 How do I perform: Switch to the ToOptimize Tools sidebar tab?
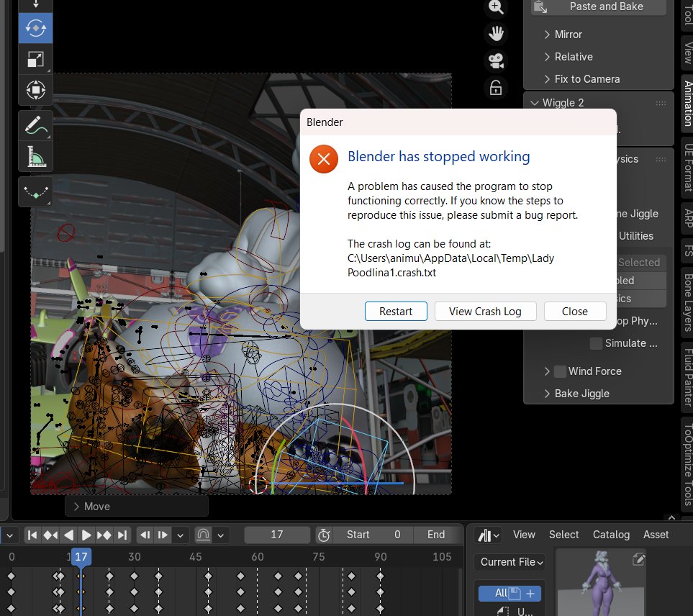click(687, 465)
